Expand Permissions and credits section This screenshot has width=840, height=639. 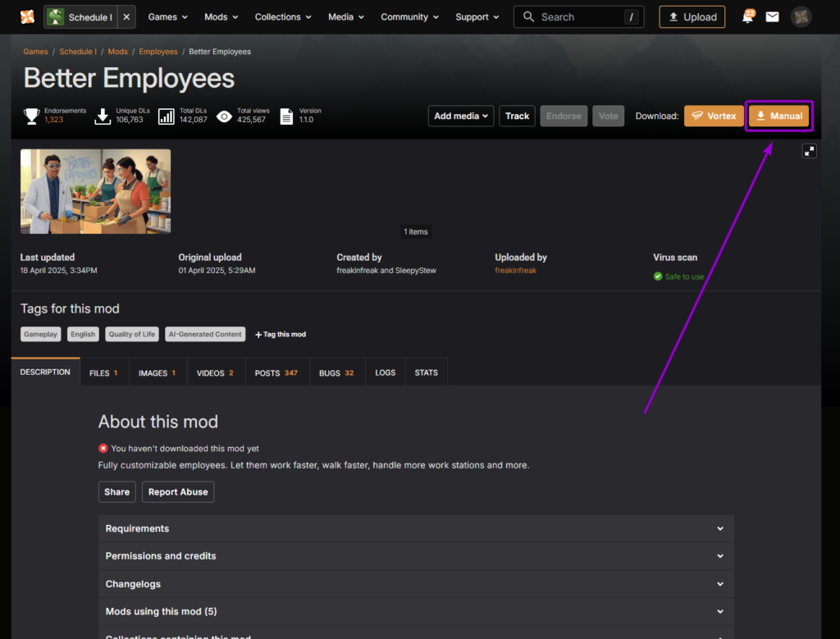tap(416, 556)
